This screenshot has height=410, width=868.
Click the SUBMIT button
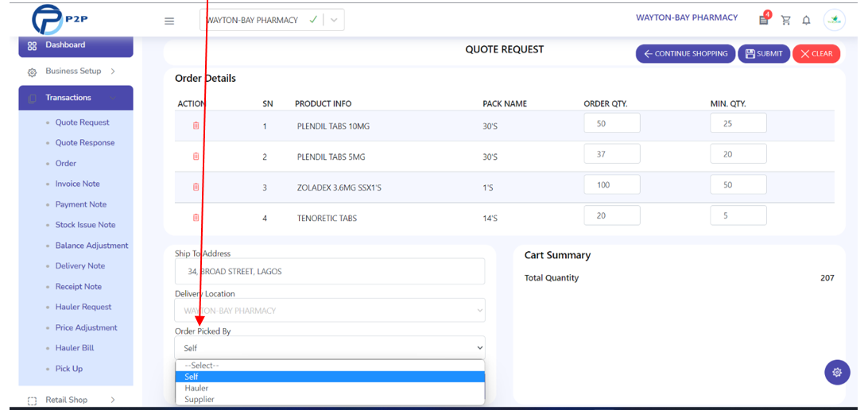[x=764, y=54]
